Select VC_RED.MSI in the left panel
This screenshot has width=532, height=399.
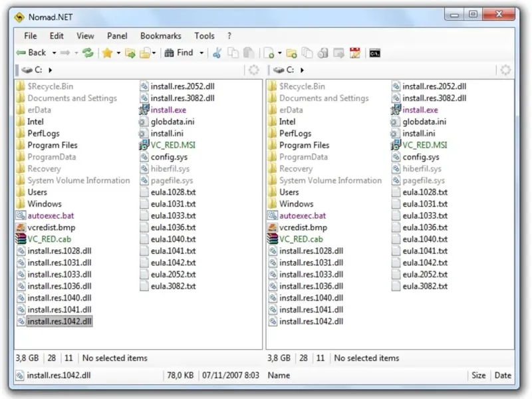pyautogui.click(x=168, y=145)
